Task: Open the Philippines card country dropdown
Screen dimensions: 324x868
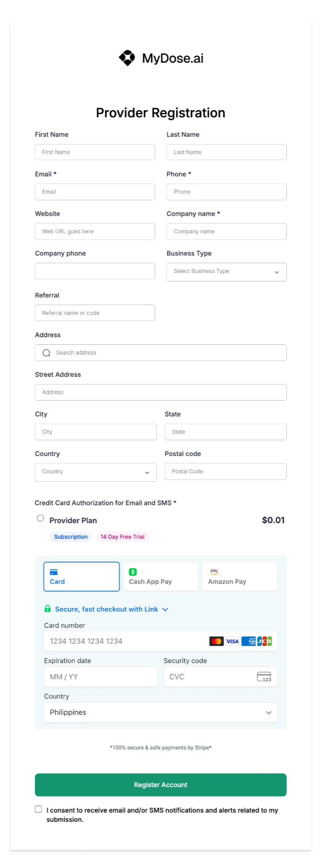Action: pos(161,712)
